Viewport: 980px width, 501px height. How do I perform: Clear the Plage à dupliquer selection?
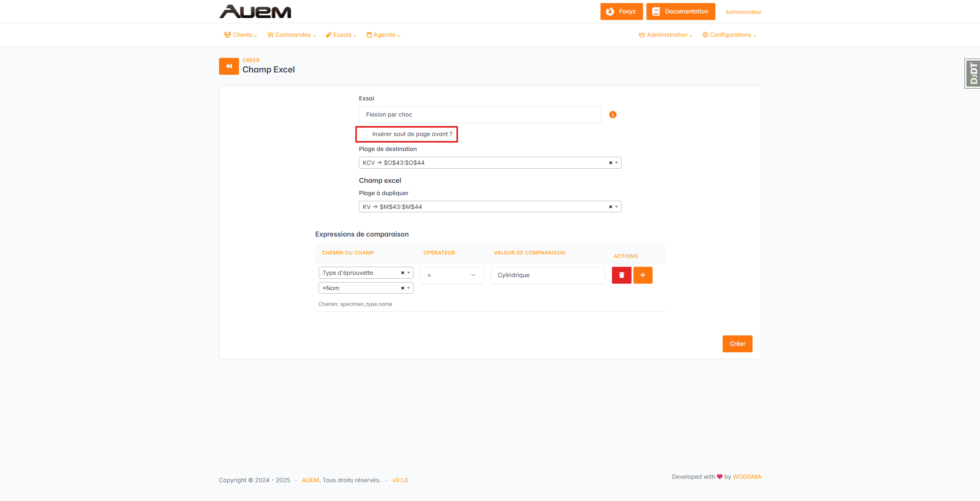(x=610, y=207)
